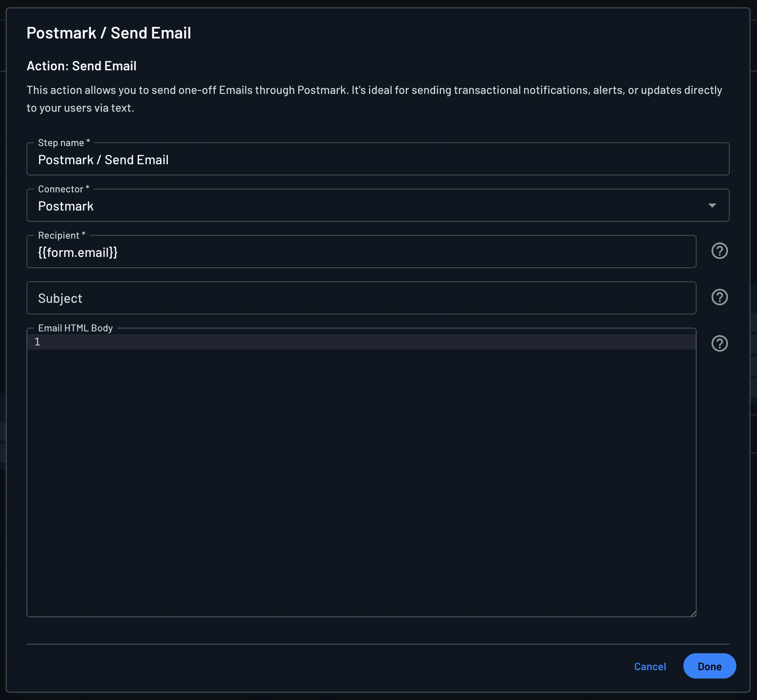Select the help icon next to Subject
The height and width of the screenshot is (700, 757).
click(719, 297)
